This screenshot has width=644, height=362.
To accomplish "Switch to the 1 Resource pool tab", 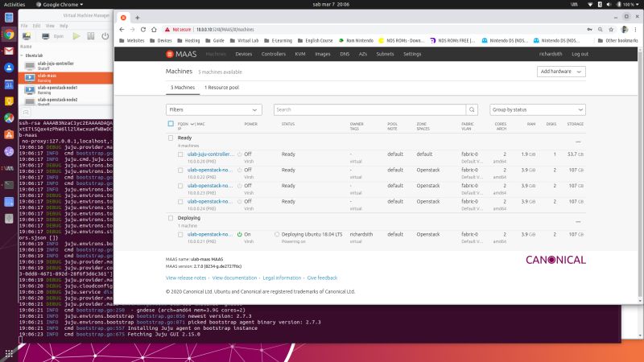I will pyautogui.click(x=221, y=88).
